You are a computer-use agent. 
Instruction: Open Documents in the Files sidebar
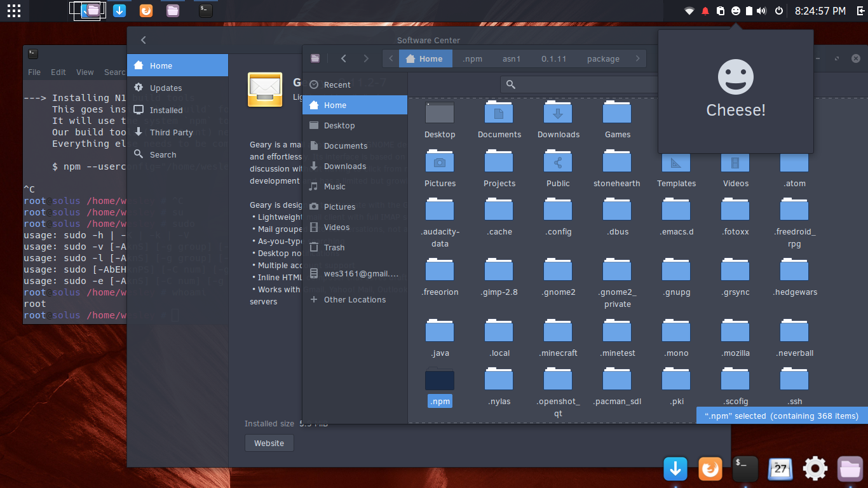[x=355, y=146]
